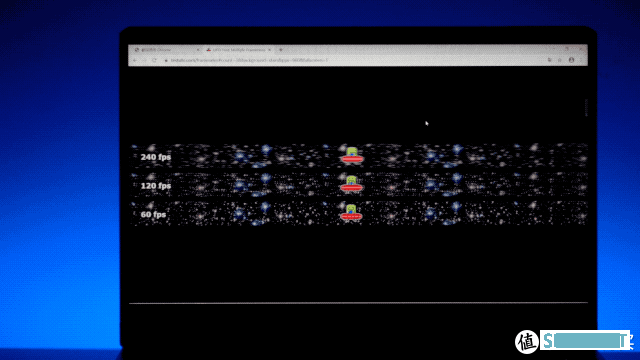The height and width of the screenshot is (360, 640).
Task: Open the profile avatar icon
Action: [571, 60]
